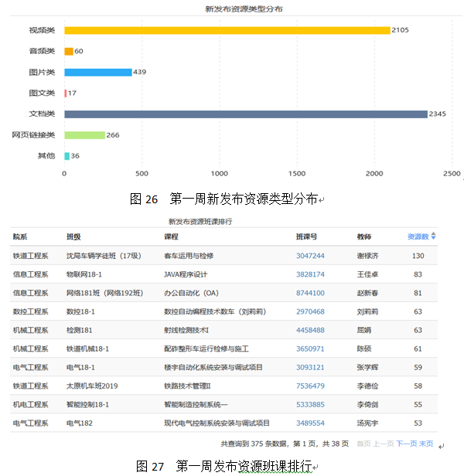
Task: Go to next page via 下一页
Action: pyautogui.click(x=406, y=444)
